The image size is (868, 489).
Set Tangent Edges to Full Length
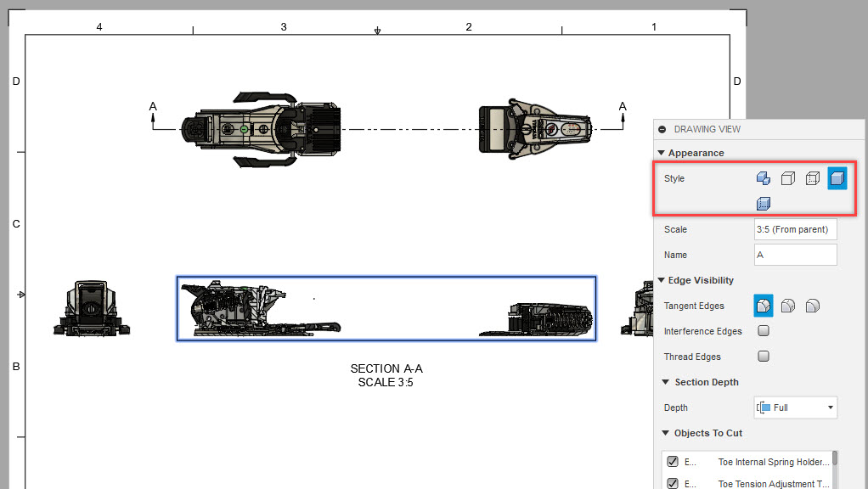763,306
